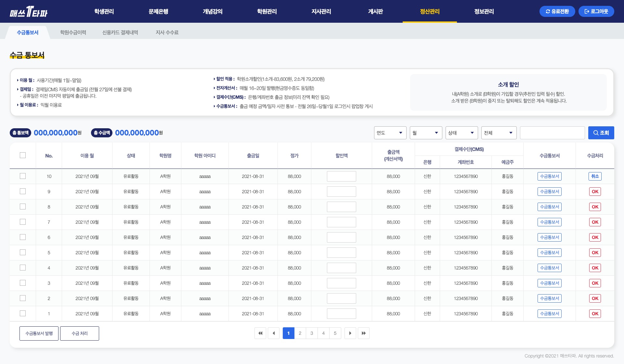This screenshot has width=624, height=364.
Task: Go to the next page
Action: pos(350,333)
